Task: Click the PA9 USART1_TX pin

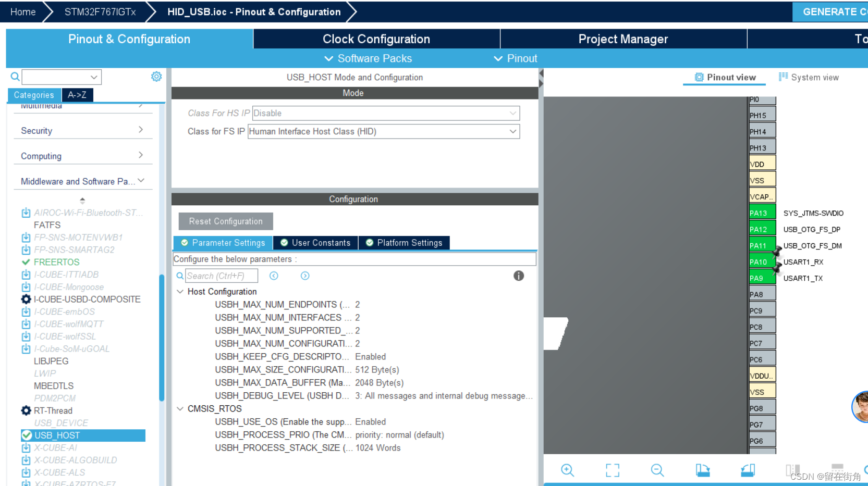Action: 762,278
